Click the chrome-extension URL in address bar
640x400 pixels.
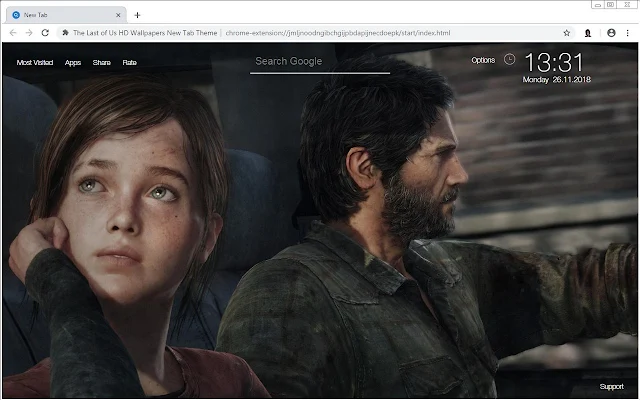click(338, 33)
